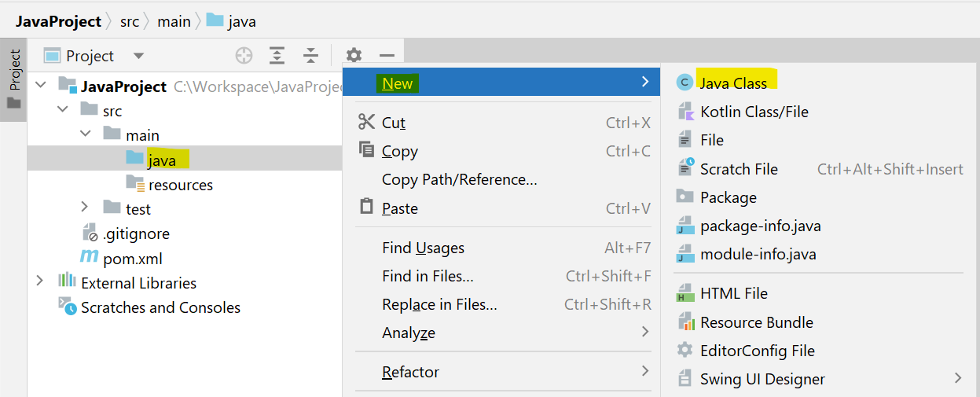Screen dimensions: 980x397
Task: Expand the test folder node
Action: [85, 208]
